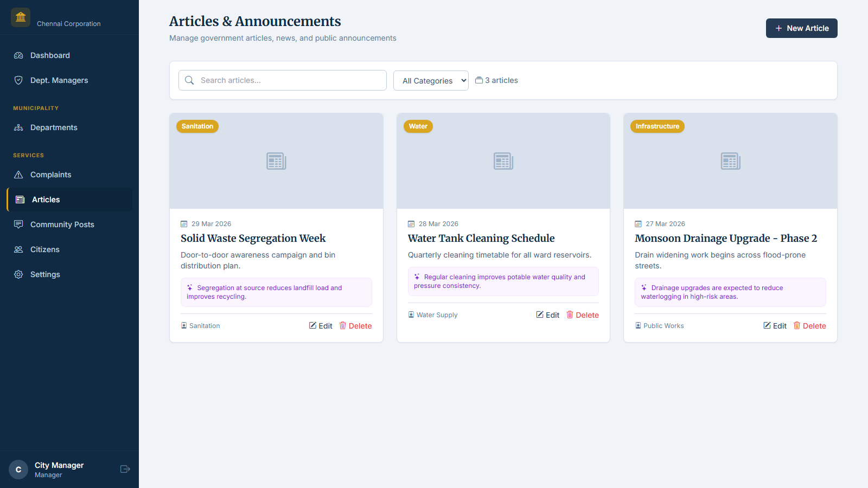This screenshot has width=868, height=488.
Task: Click the magnifier icon in the search bar
Action: [x=189, y=80]
